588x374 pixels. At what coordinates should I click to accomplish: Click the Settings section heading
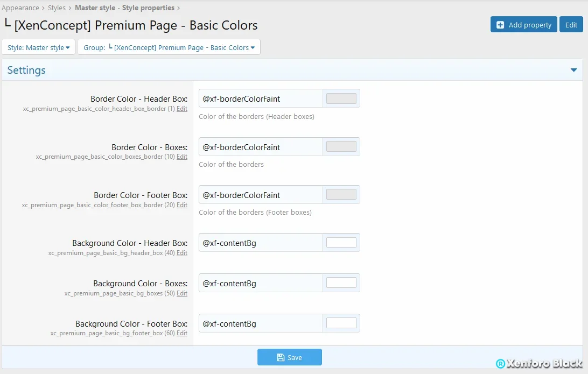tap(26, 70)
